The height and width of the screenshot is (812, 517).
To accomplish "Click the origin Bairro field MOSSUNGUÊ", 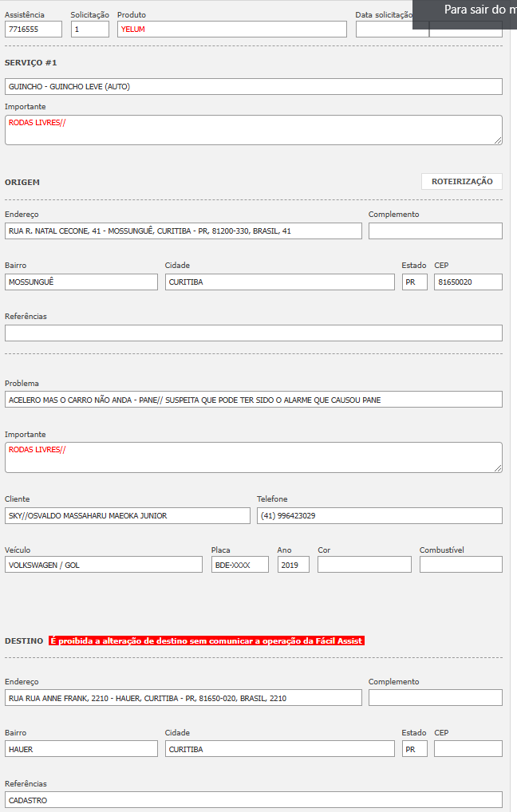I will [x=81, y=282].
